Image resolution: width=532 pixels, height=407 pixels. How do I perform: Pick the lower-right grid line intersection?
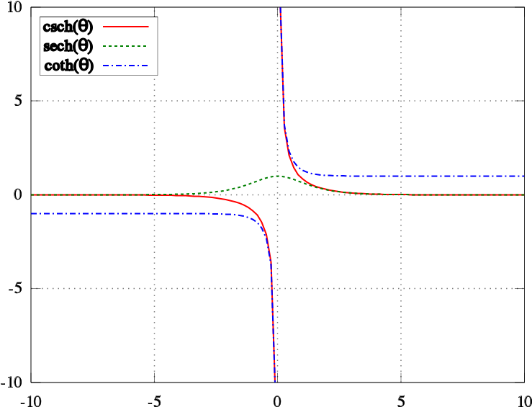[x=401, y=288]
